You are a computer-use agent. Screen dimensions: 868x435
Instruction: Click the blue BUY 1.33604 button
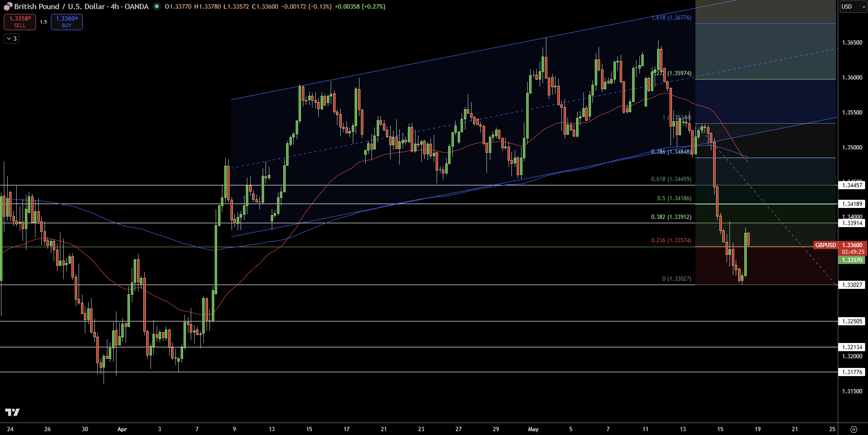click(x=67, y=22)
